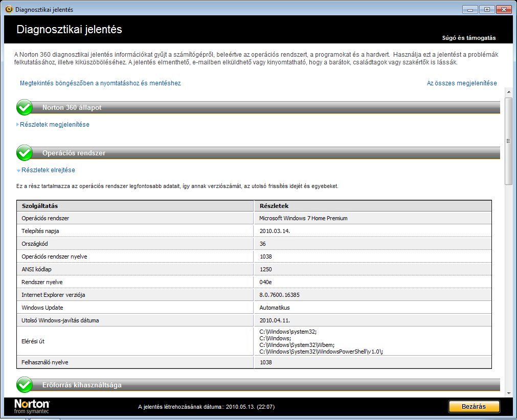The width and height of the screenshot is (517, 420).
Task: Open Súgó és támogatás link
Action: pyautogui.click(x=468, y=38)
